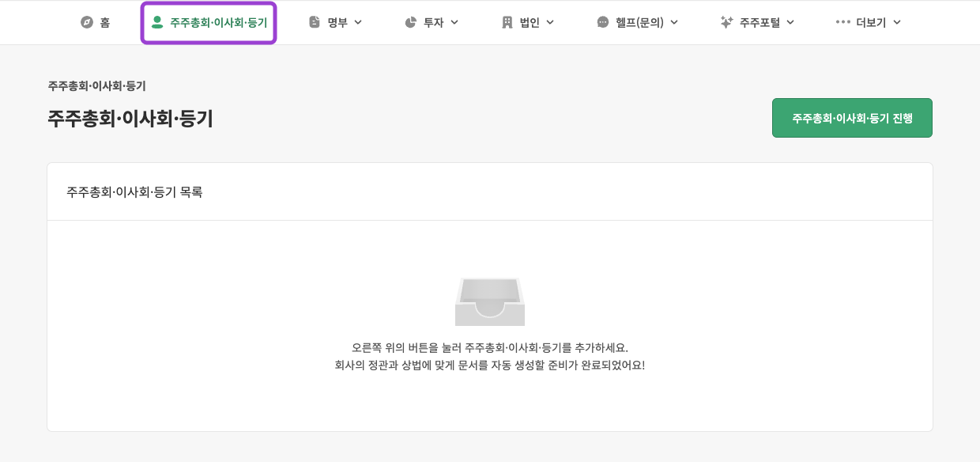Viewport: 980px width, 462px height.
Task: Select the person icon on 주주총회·이사회·등기 menu
Action: 156,22
